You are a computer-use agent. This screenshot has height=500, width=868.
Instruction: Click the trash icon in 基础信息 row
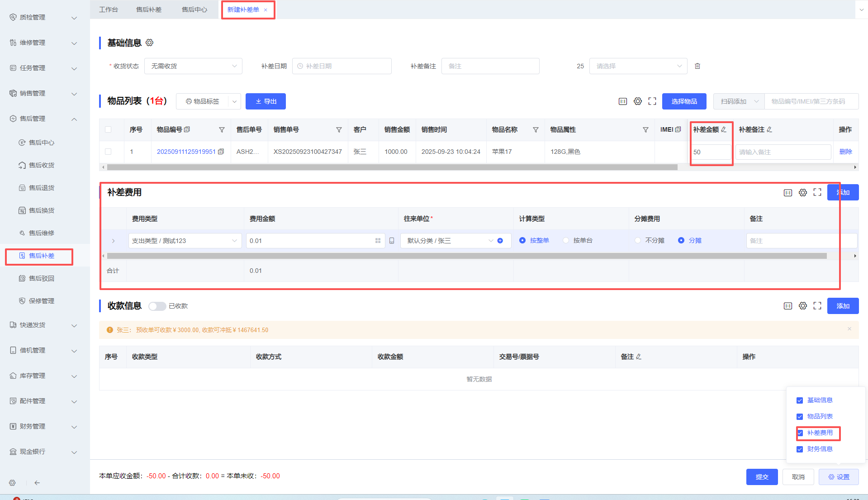pos(697,66)
